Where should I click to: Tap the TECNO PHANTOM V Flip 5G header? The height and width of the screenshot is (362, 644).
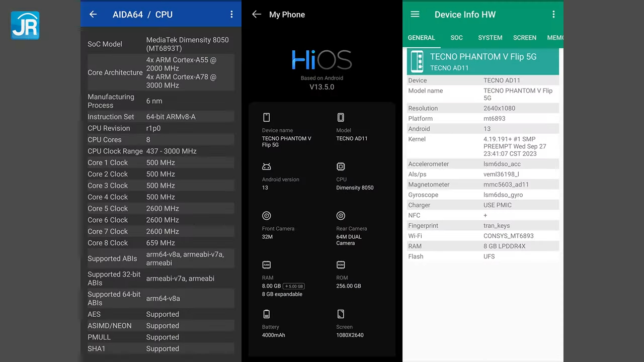click(483, 61)
